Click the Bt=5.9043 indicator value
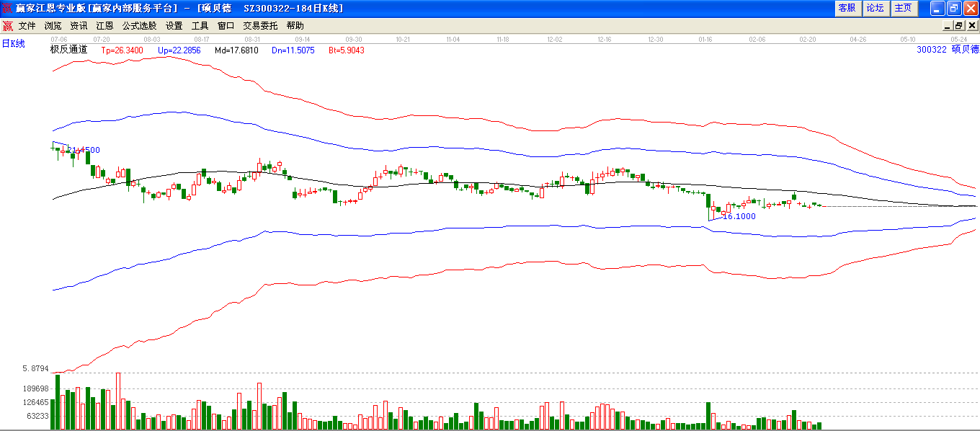 pos(347,50)
